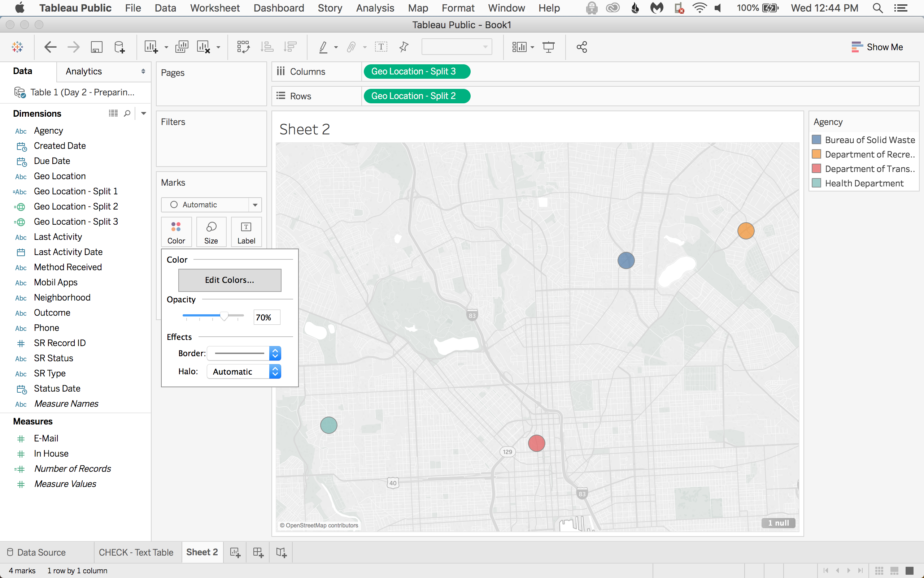The height and width of the screenshot is (578, 924).
Task: Click the opacity slider handle
Action: [x=224, y=316]
